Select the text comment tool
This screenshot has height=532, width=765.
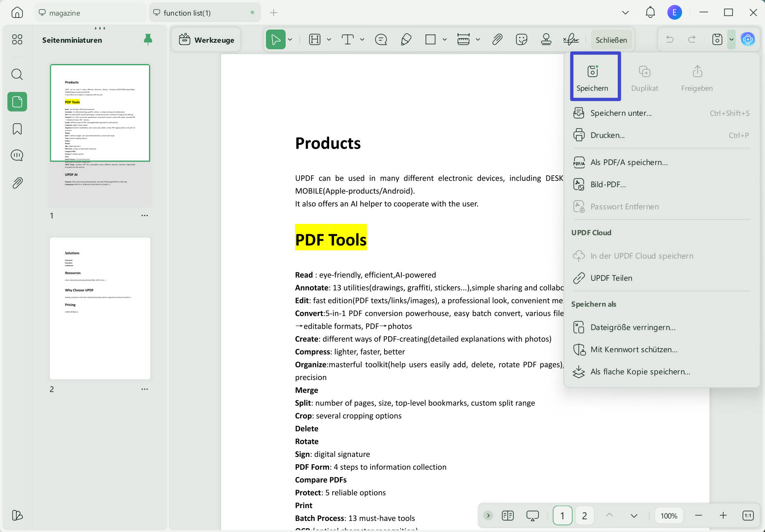coord(348,40)
